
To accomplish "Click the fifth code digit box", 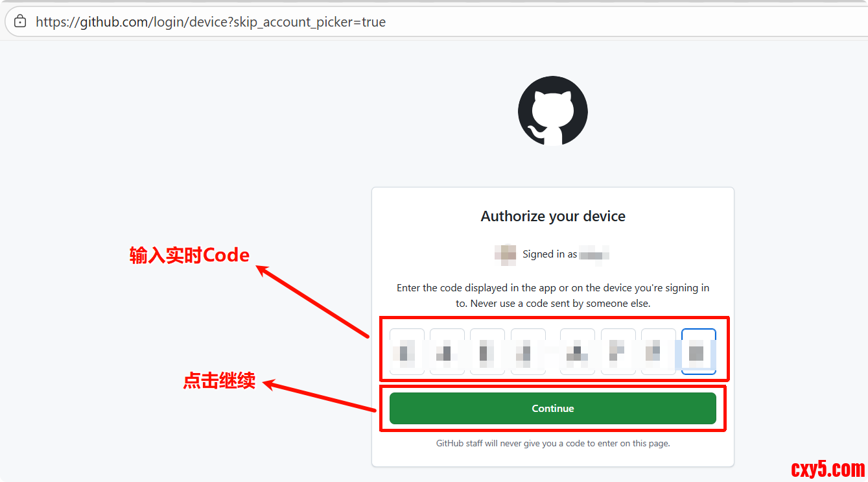I will pos(578,352).
